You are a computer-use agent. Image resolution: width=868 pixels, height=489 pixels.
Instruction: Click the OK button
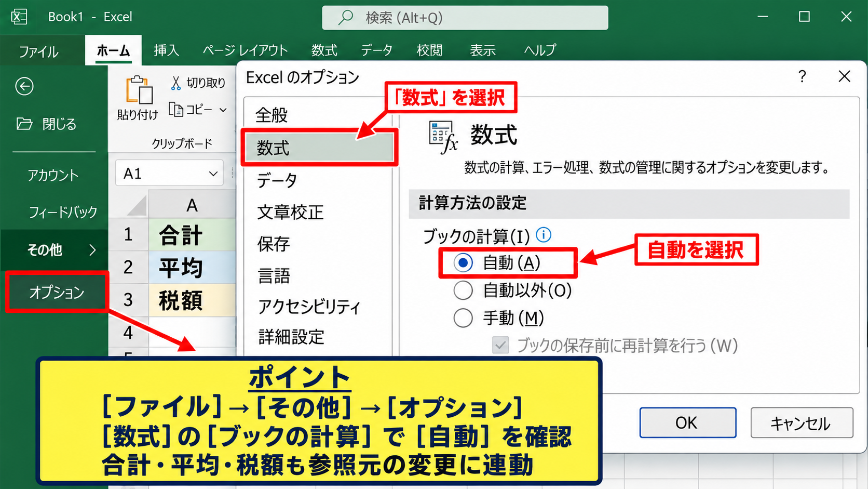click(687, 422)
